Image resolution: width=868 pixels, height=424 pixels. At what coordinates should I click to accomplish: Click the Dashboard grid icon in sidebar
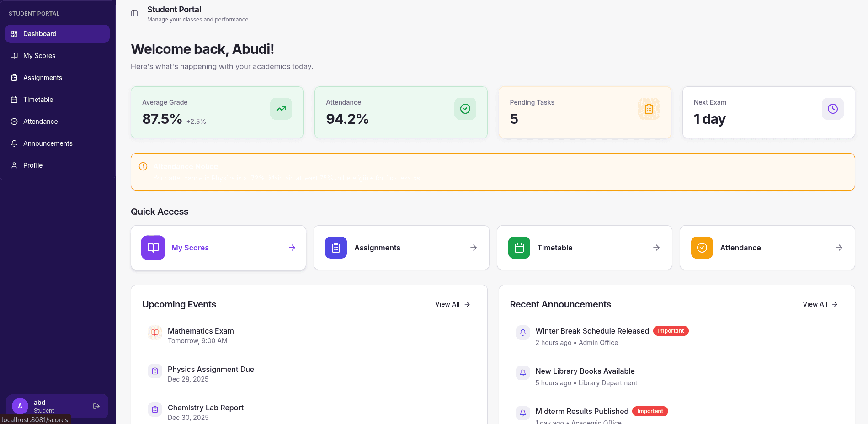[14, 34]
